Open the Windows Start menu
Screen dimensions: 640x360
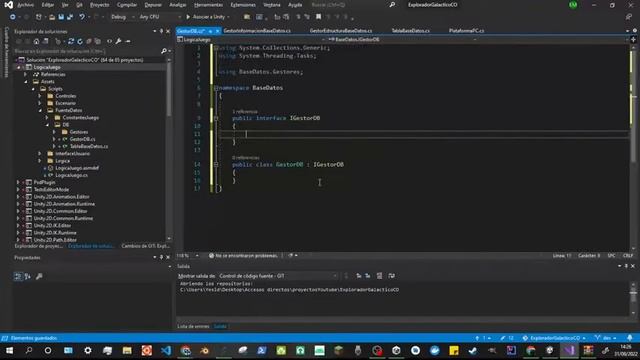point(9,350)
